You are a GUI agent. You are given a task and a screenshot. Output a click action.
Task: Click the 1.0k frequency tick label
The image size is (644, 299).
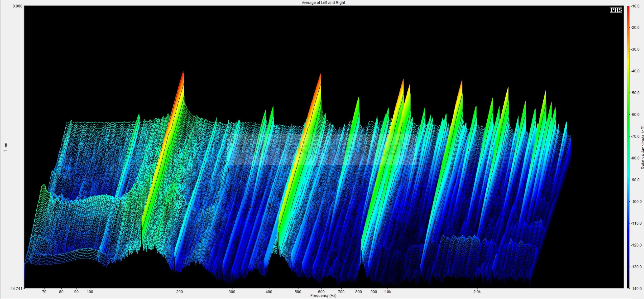(387, 292)
